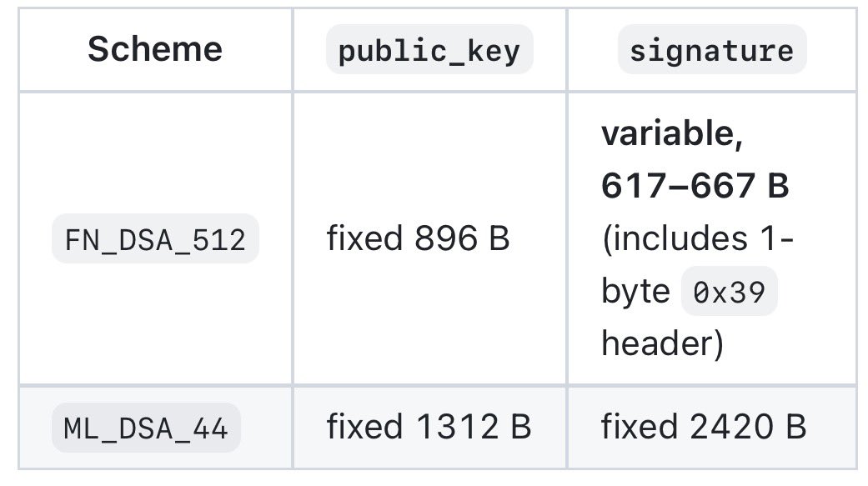868x486 pixels.
Task: Click the number 2420 in table
Action: pyautogui.click(x=731, y=427)
